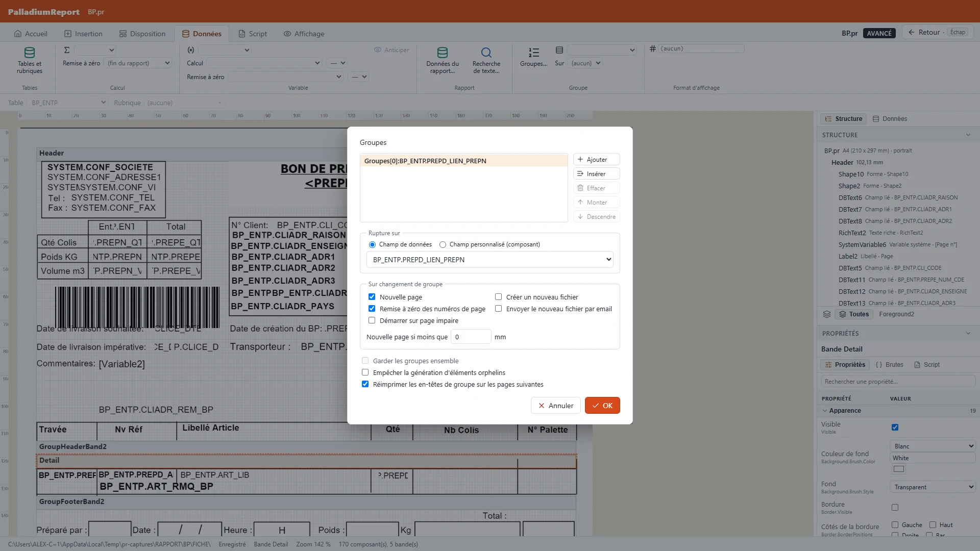Select Champ personnalisé (composant) radio
The width and height of the screenshot is (980, 551).
(443, 245)
